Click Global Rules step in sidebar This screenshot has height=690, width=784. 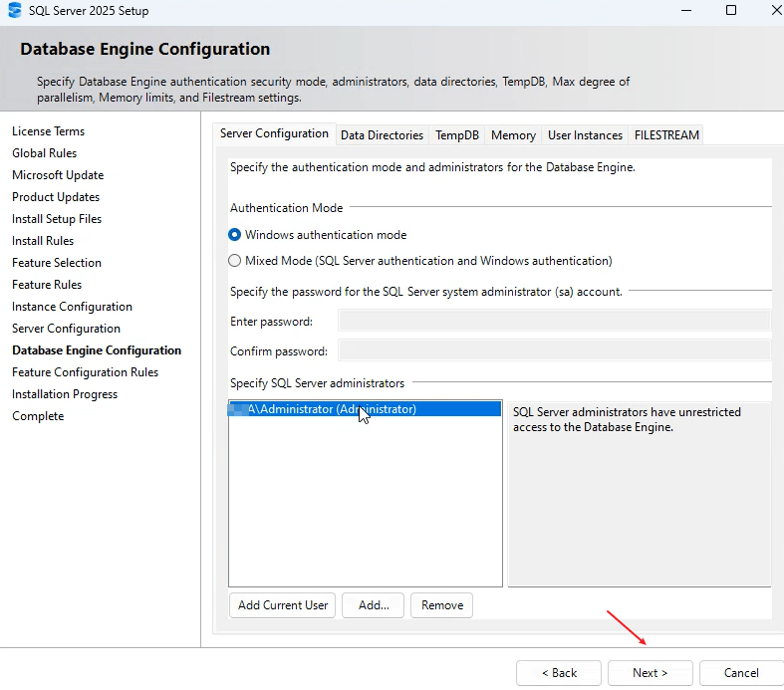[45, 153]
